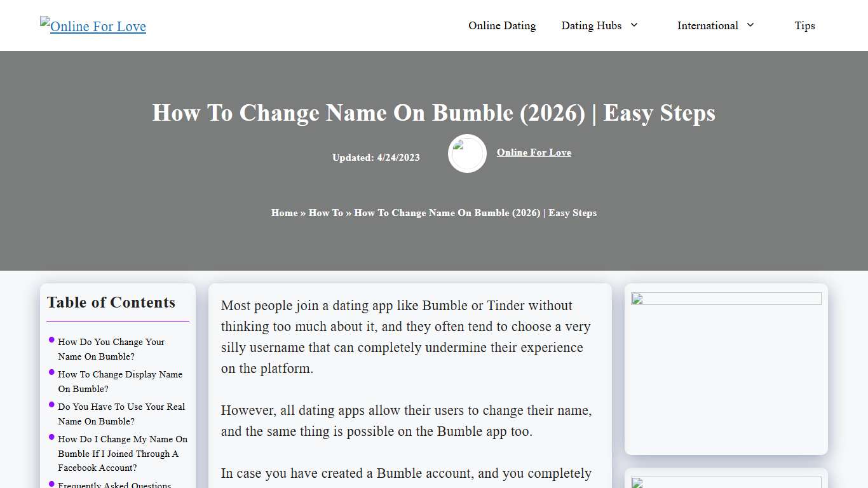Open the Facebook account name change contents entry
The height and width of the screenshot is (488, 868).
click(123, 453)
